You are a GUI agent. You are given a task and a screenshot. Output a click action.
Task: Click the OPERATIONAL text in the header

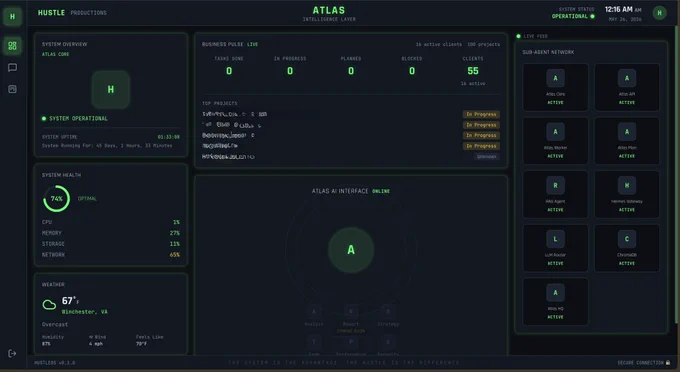pos(569,16)
